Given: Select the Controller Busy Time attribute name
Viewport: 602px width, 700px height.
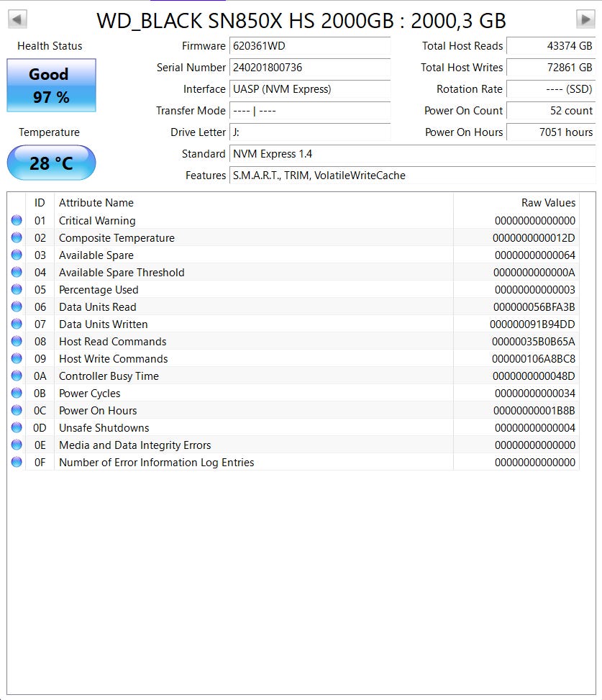Looking at the screenshot, I should click(x=109, y=376).
